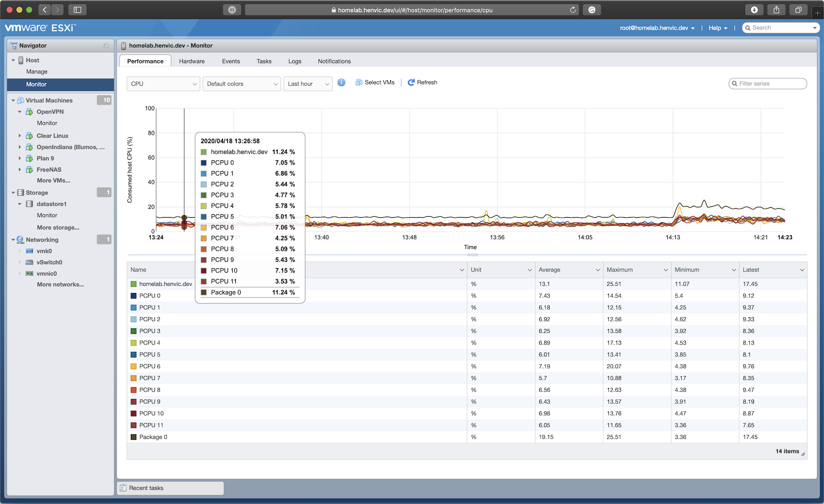
Task: Switch to the Tasks tab
Action: pyautogui.click(x=264, y=61)
